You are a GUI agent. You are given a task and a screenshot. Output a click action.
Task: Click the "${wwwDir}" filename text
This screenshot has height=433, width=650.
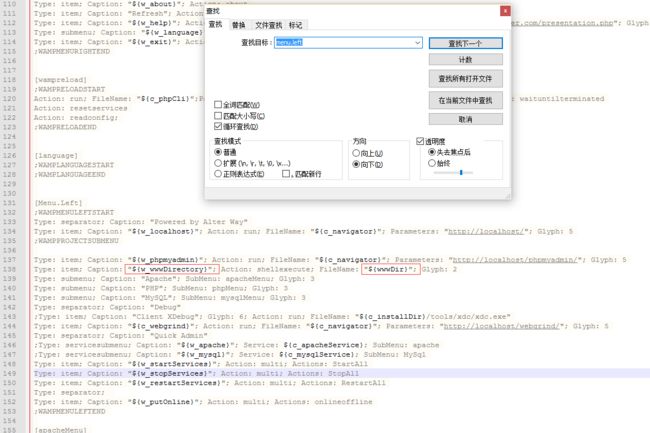coord(389,269)
